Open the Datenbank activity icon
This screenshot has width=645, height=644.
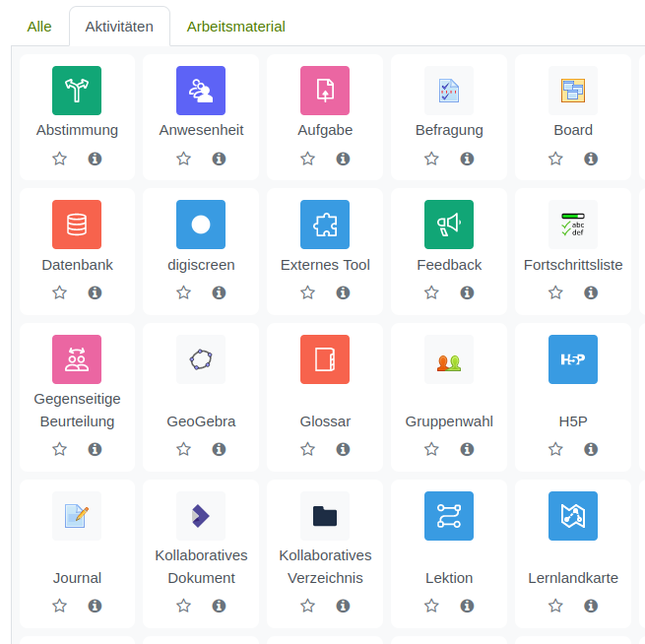(77, 225)
